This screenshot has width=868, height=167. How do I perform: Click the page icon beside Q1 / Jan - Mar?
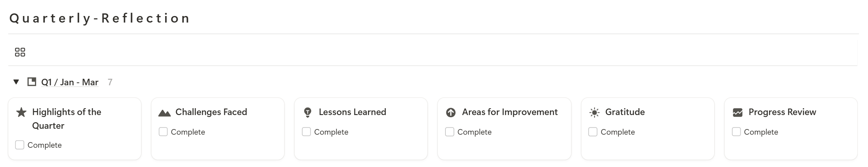click(32, 82)
